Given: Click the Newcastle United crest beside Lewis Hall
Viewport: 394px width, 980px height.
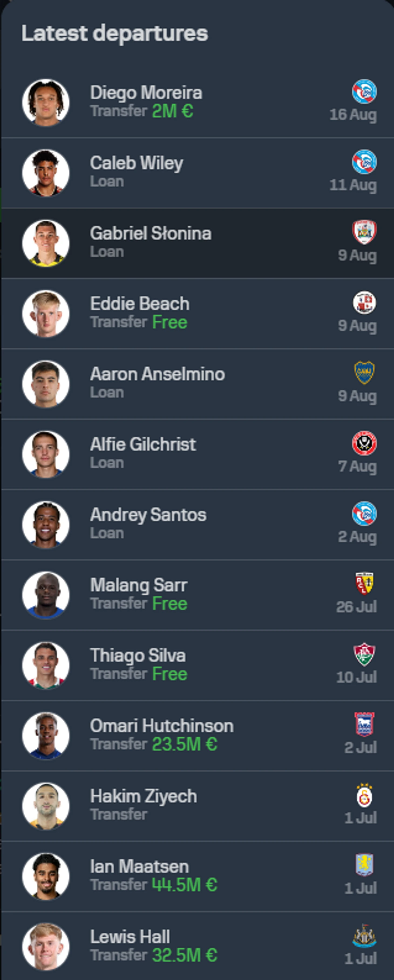Looking at the screenshot, I should click(364, 936).
